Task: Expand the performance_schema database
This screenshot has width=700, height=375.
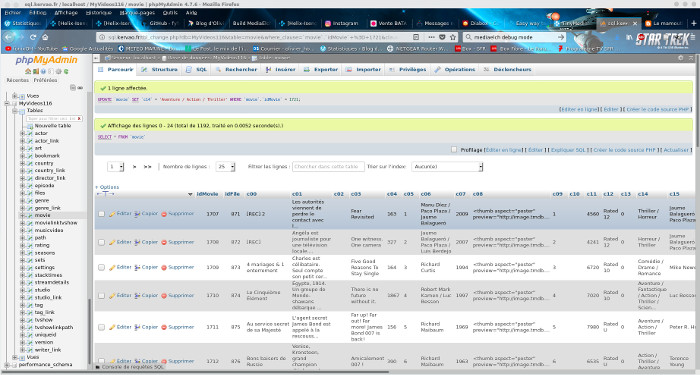Action: click(8, 365)
